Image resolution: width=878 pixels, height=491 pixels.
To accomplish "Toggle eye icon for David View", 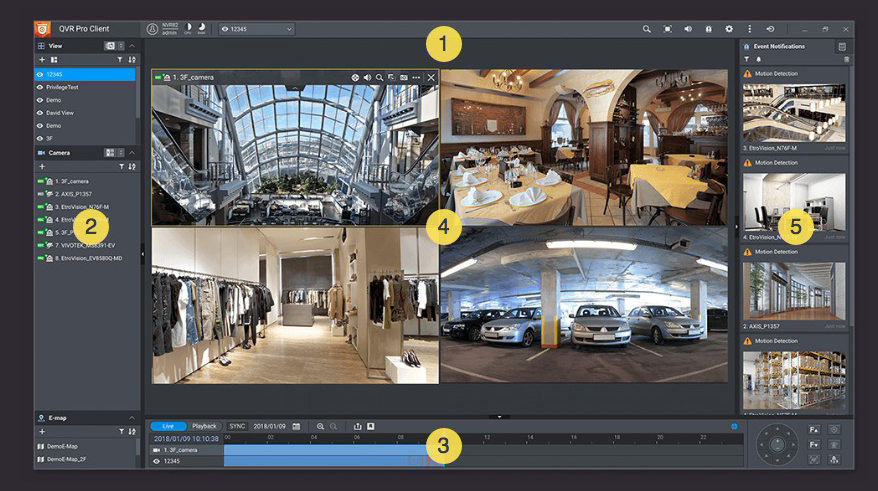I will click(x=40, y=113).
